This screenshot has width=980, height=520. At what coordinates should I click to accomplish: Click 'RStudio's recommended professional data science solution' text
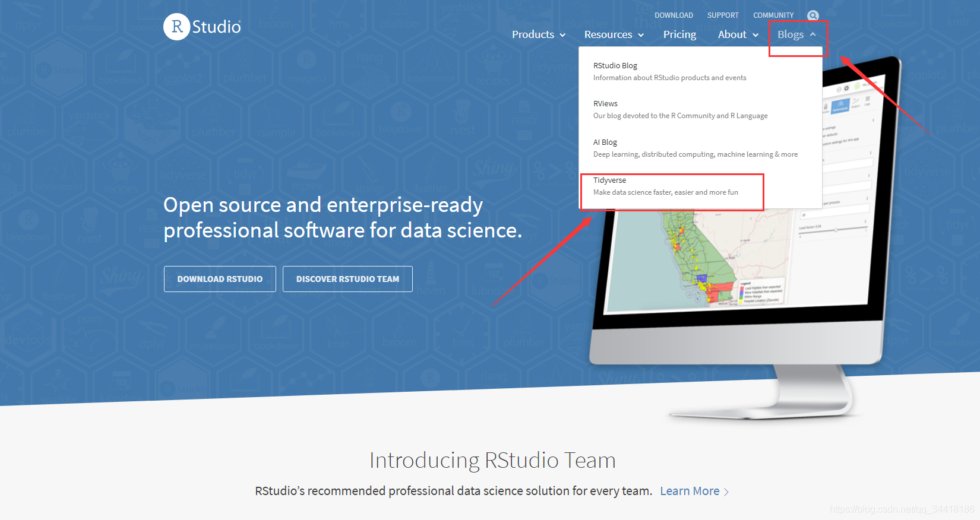click(x=453, y=491)
